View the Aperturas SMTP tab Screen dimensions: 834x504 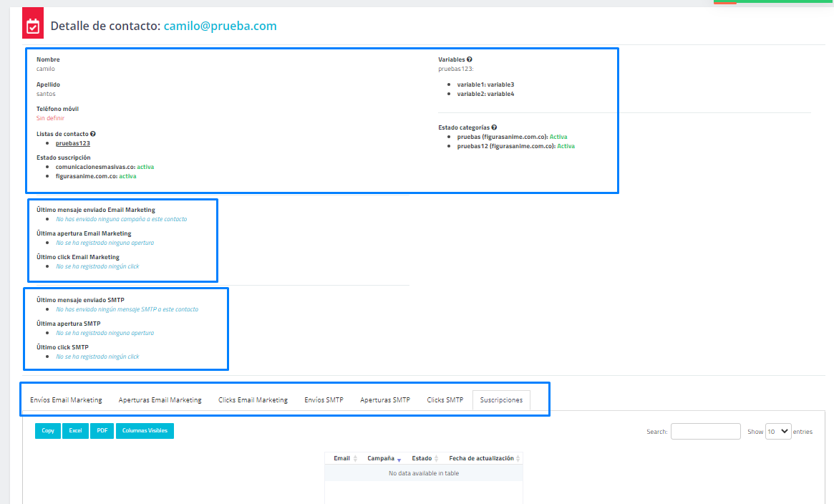coord(385,400)
